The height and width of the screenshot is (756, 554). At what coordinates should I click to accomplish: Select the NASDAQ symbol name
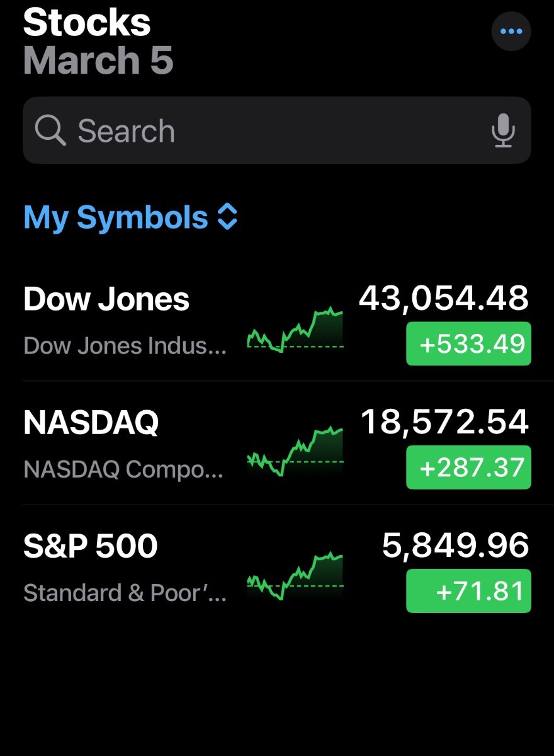click(x=91, y=423)
